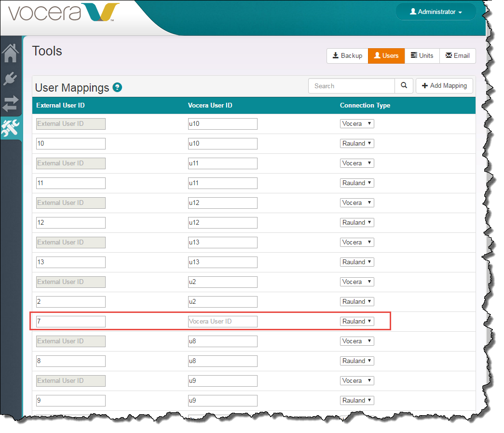Click Vocera User ID u8 in Rauland row
Screen dimensions: 504x433
click(x=222, y=361)
